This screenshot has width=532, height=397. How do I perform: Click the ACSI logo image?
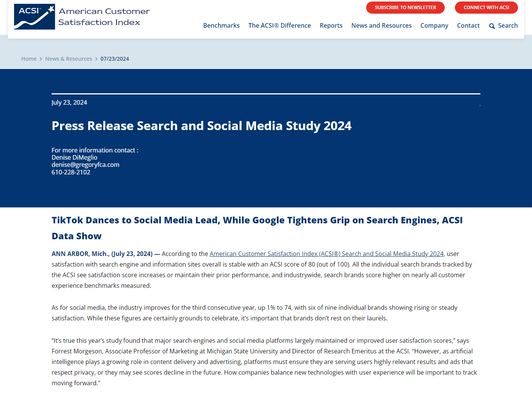35,17
